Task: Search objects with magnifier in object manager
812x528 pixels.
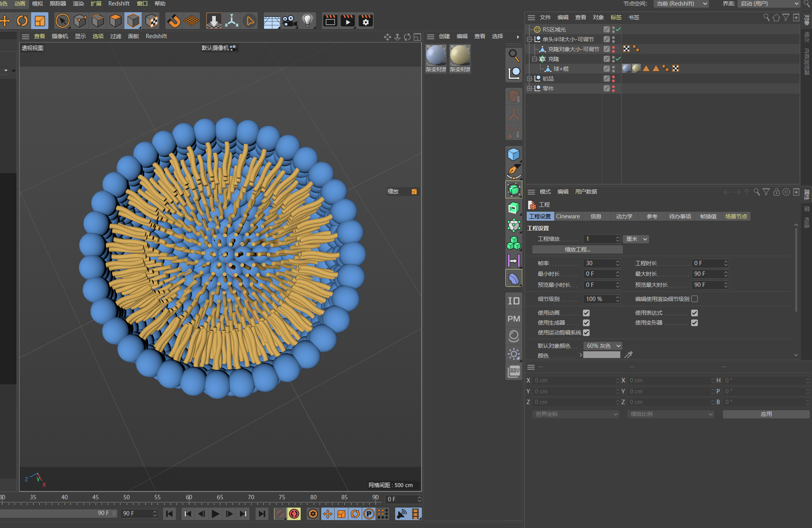Action: (766, 17)
